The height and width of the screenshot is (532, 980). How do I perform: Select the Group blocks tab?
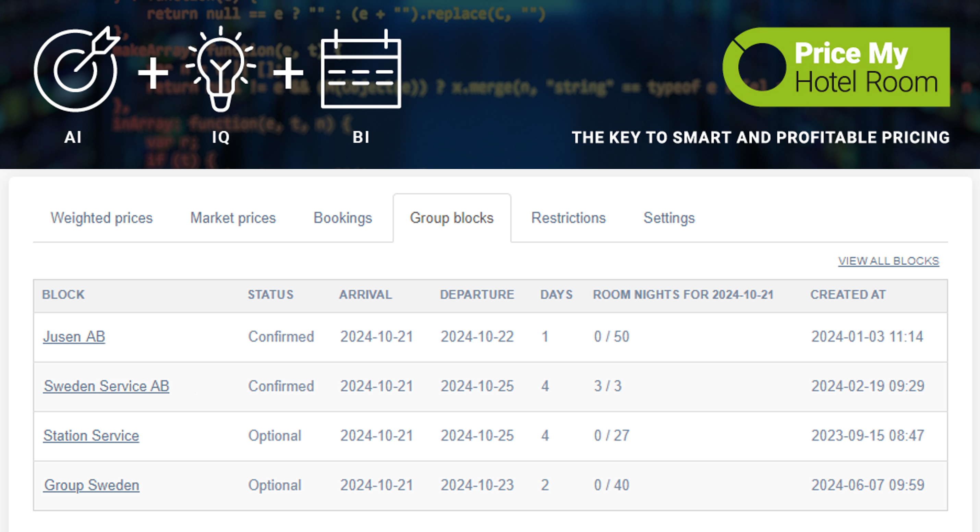(451, 218)
